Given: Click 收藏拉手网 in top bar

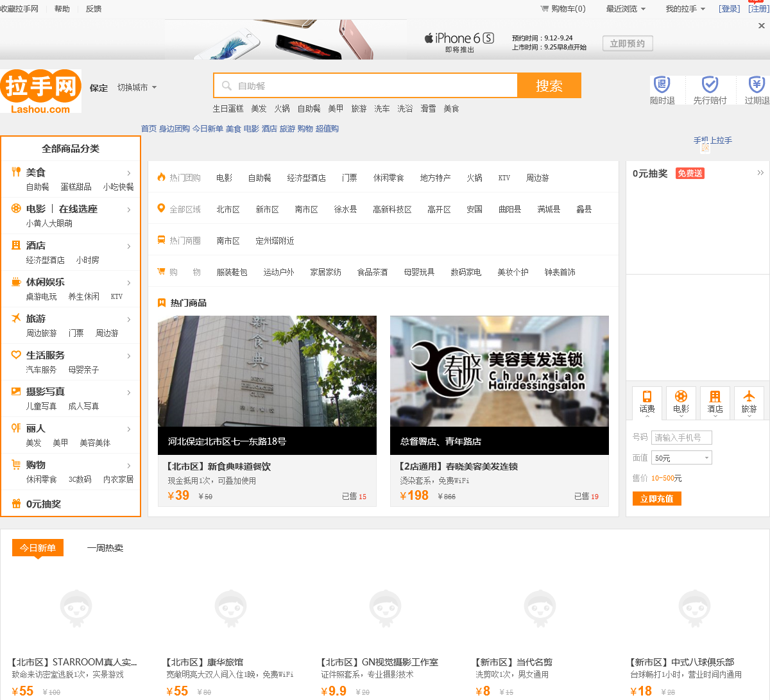Looking at the screenshot, I should tap(19, 9).
